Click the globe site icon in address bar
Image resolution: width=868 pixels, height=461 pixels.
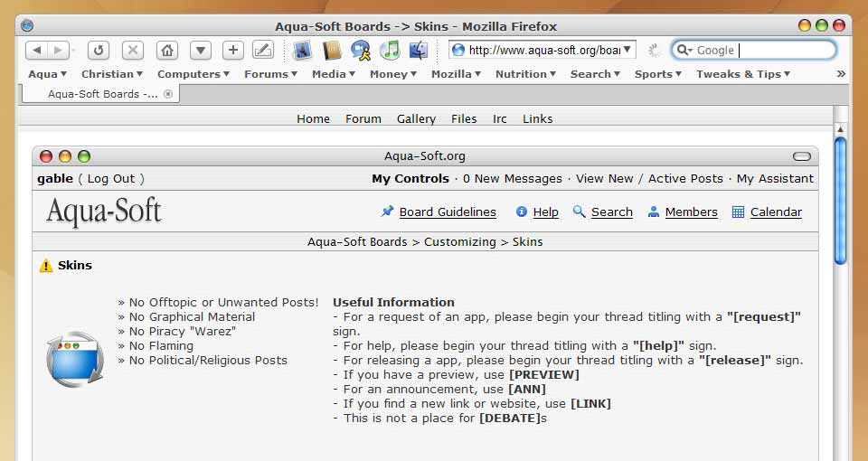pos(458,51)
